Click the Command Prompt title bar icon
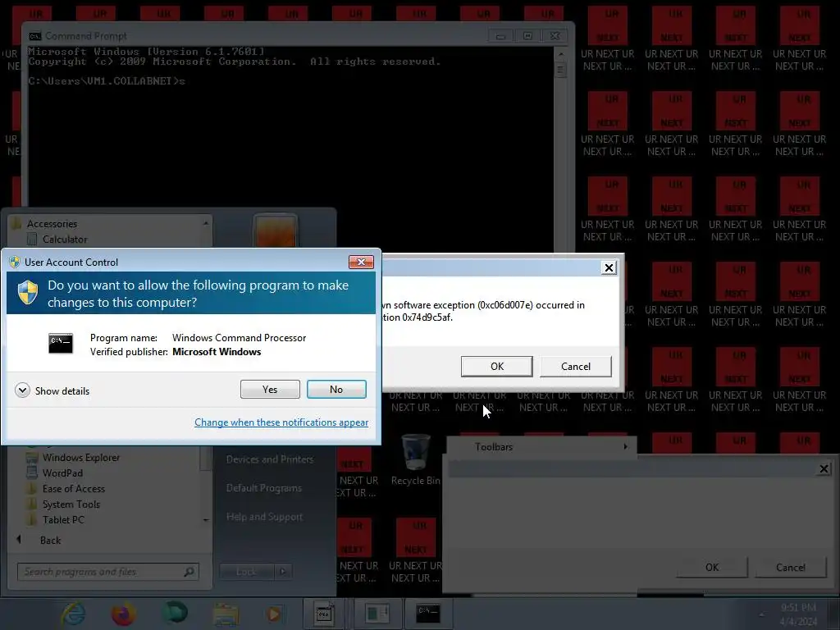This screenshot has width=840, height=630. pos(35,36)
